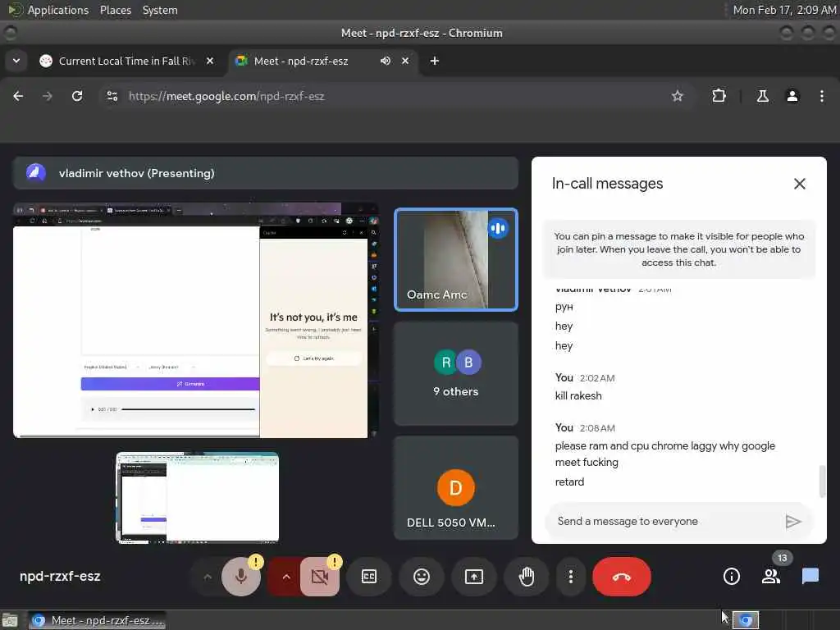This screenshot has height=630, width=840.
Task: Reload the Meet page
Action: click(77, 96)
